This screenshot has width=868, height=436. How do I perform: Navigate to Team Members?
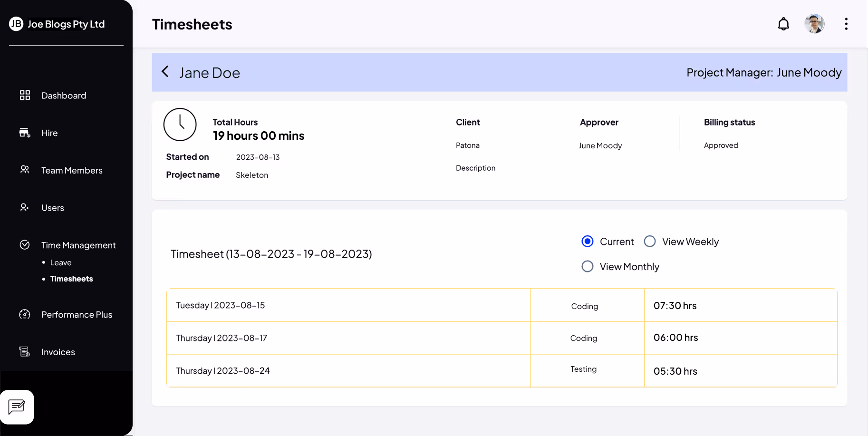coord(72,170)
